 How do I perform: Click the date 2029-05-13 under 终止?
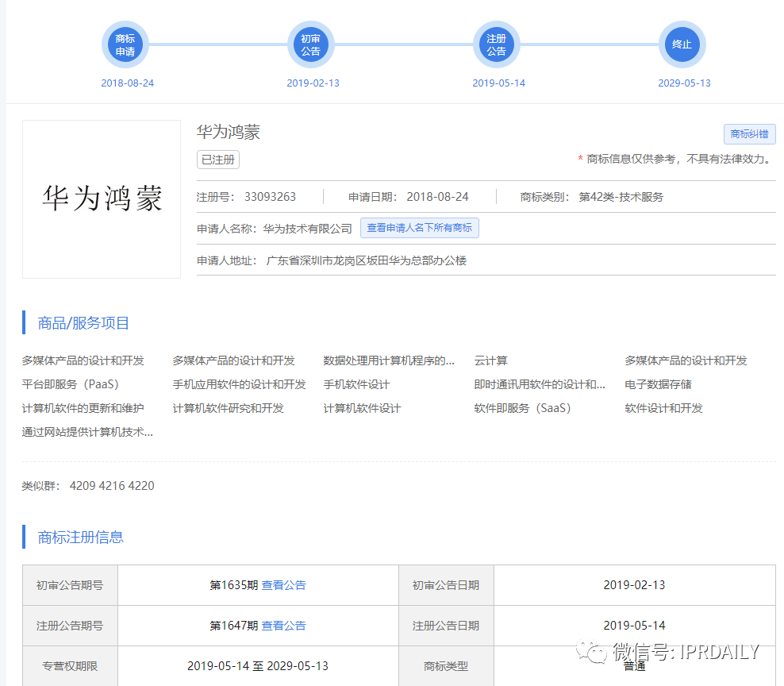coord(684,83)
